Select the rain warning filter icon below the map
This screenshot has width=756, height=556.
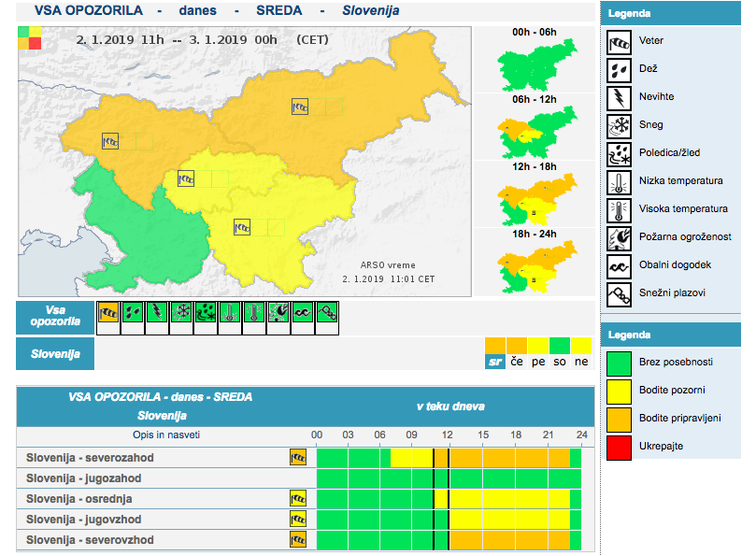133,312
